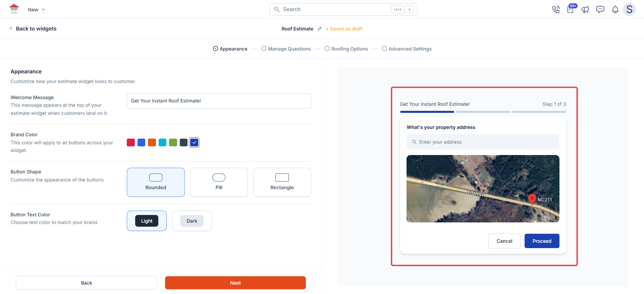This screenshot has width=644, height=294.
Task: Click the widget step progress bar
Action: (x=483, y=112)
